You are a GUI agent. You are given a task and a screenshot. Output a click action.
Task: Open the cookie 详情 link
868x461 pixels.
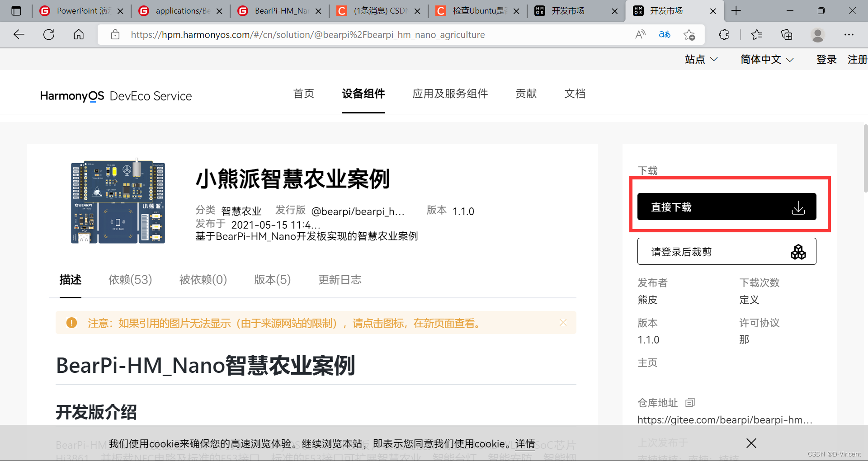(525, 444)
